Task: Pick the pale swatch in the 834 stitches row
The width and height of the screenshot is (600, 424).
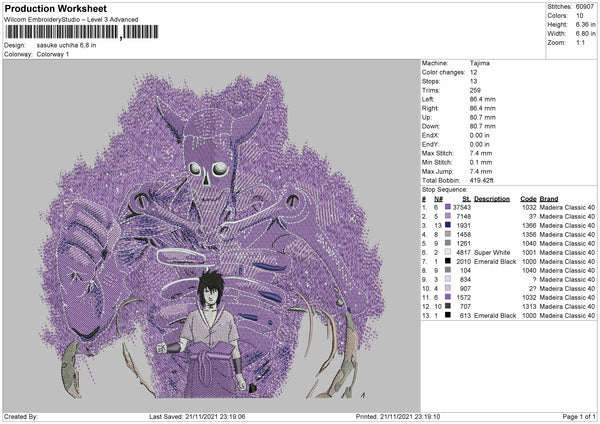Action: 448,279
